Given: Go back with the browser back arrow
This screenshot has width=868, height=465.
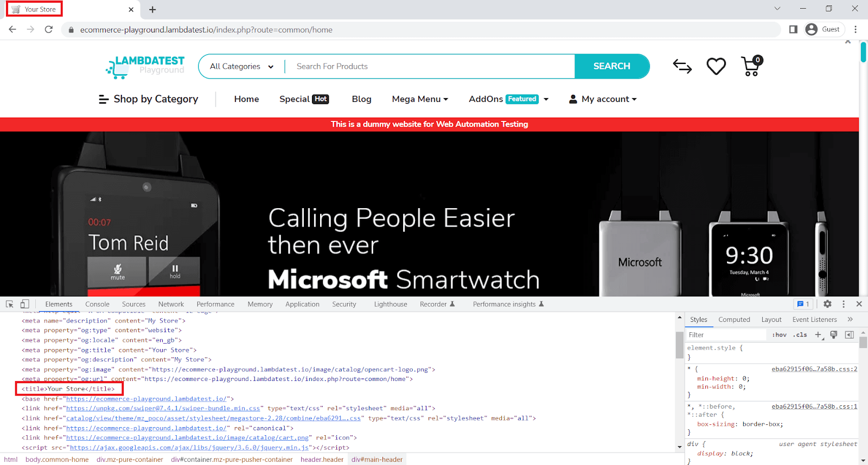Looking at the screenshot, I should (x=12, y=29).
